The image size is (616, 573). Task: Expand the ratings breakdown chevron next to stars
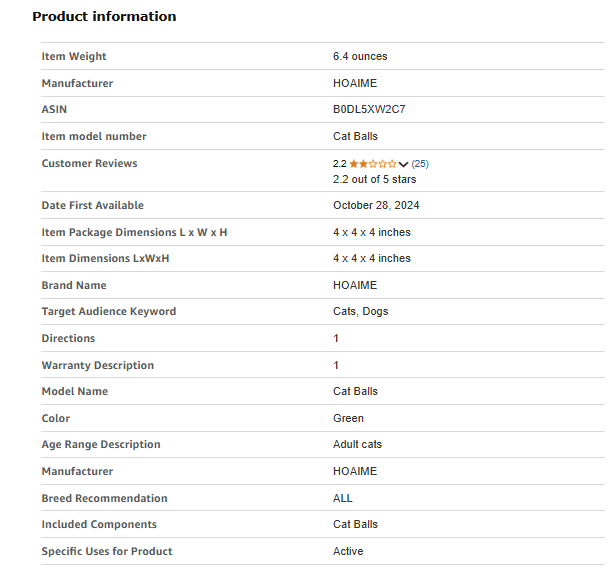point(403,164)
